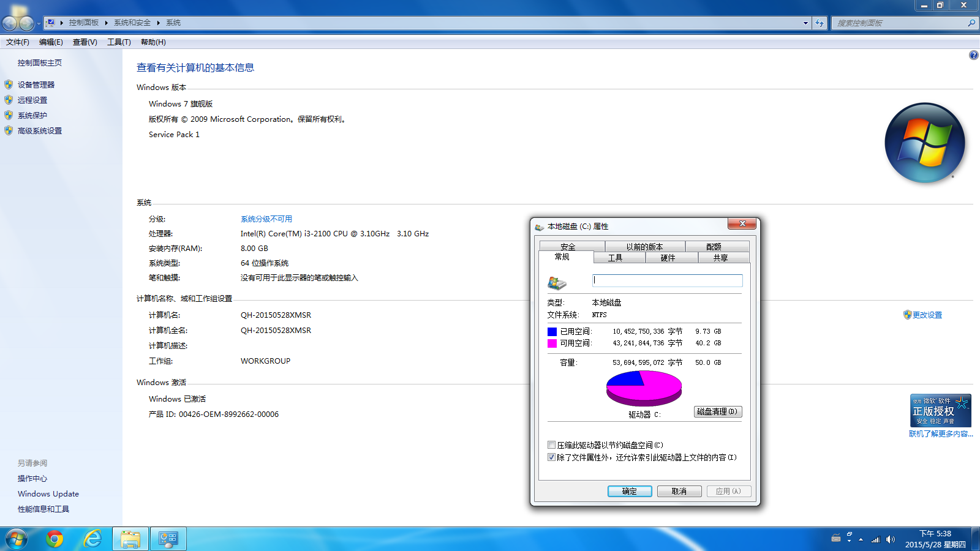Click shield icon beside 远程设置
The height and width of the screenshot is (551, 980).
[x=9, y=100]
